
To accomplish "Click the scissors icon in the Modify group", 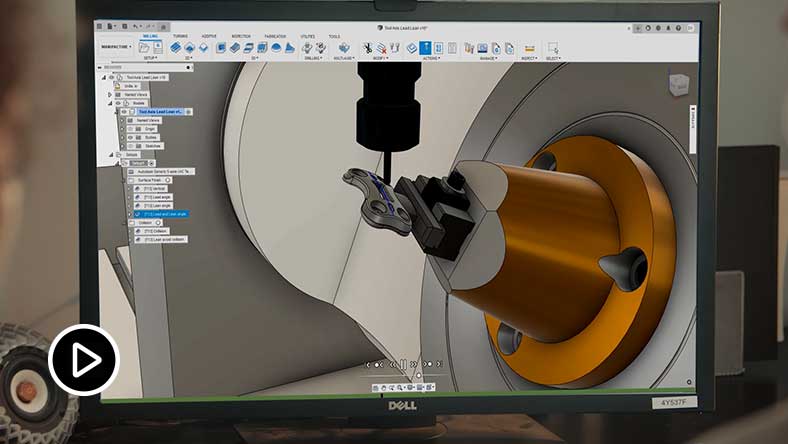I will click(368, 47).
